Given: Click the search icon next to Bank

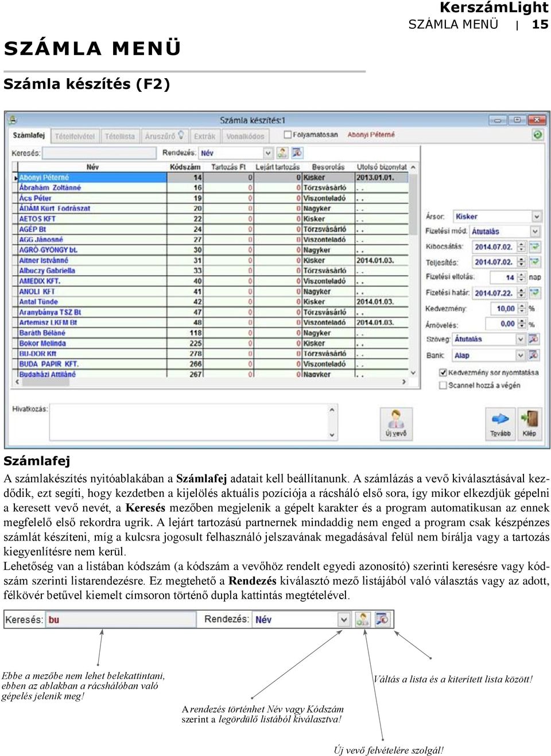Looking at the screenshot, I should pyautogui.click(x=534, y=356).
